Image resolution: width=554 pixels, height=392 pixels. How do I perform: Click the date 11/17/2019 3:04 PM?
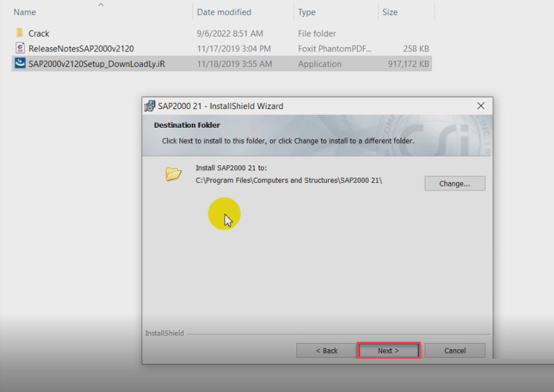click(x=234, y=48)
